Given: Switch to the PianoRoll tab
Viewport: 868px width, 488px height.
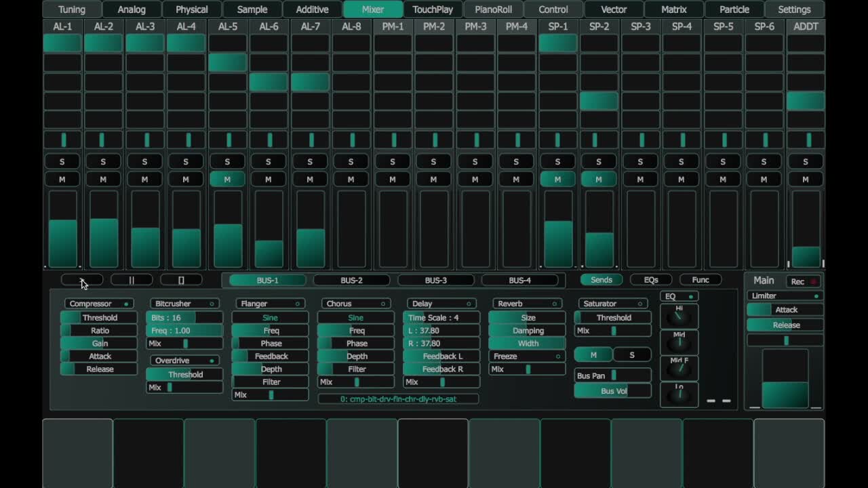Looking at the screenshot, I should tap(494, 9).
